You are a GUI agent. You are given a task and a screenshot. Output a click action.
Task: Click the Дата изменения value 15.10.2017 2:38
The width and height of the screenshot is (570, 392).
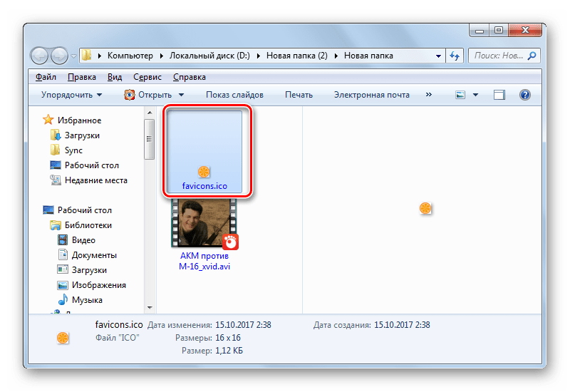[x=243, y=325]
